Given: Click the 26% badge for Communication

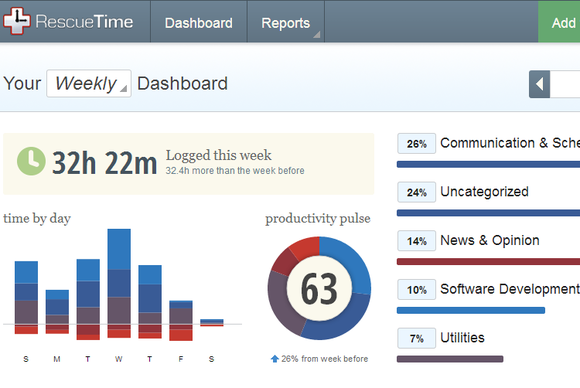Looking at the screenshot, I should (417, 144).
